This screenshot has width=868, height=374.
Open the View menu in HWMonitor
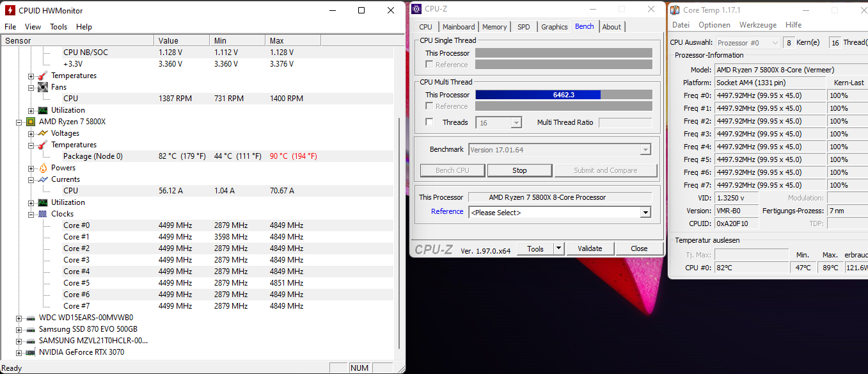pos(33,27)
